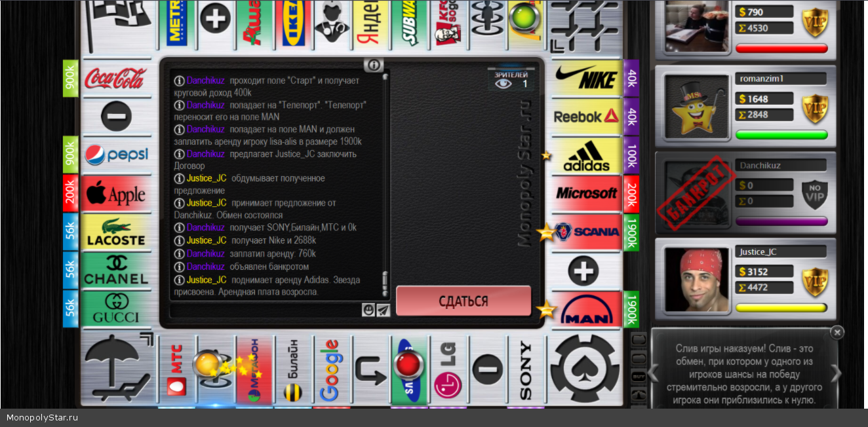Click MonopolyStar.ru footer text
This screenshot has width=868, height=427.
(43, 417)
